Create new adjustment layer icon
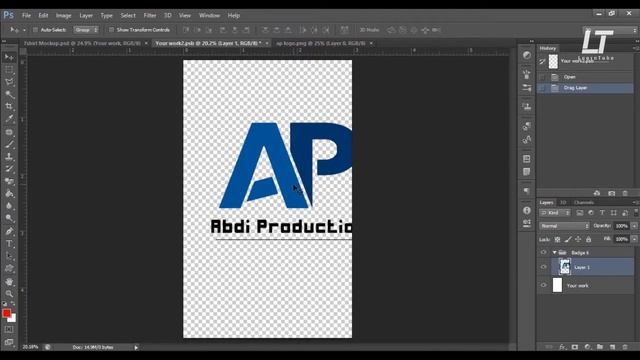The image size is (640, 360). (587, 347)
